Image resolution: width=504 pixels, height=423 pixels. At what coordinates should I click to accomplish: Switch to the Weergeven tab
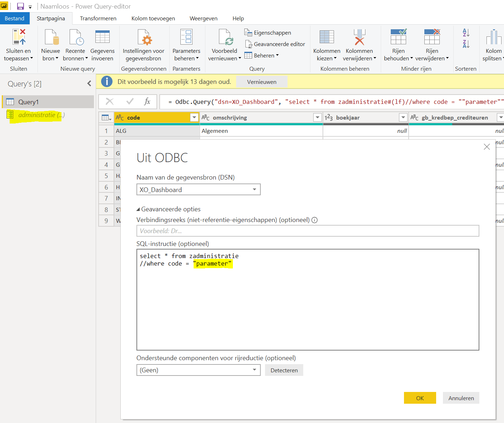[x=203, y=18]
